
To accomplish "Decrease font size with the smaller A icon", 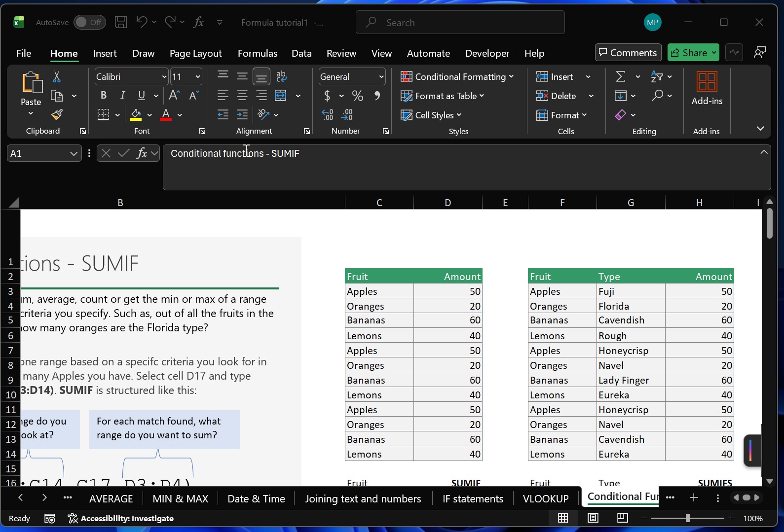I will (194, 95).
